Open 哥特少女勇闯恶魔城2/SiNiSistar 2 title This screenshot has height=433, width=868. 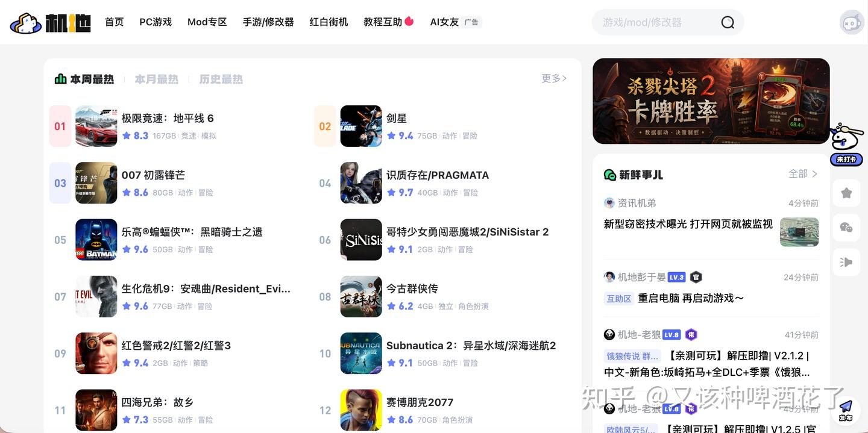pos(468,232)
